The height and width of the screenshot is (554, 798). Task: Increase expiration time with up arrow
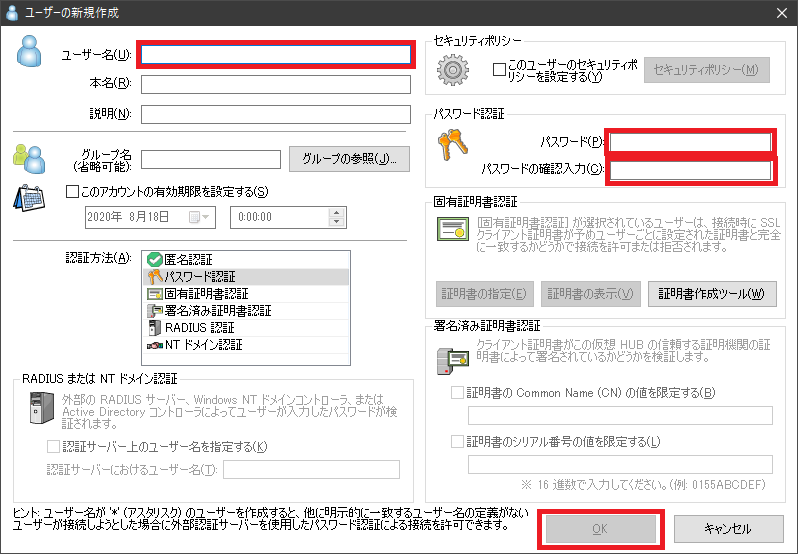click(336, 213)
